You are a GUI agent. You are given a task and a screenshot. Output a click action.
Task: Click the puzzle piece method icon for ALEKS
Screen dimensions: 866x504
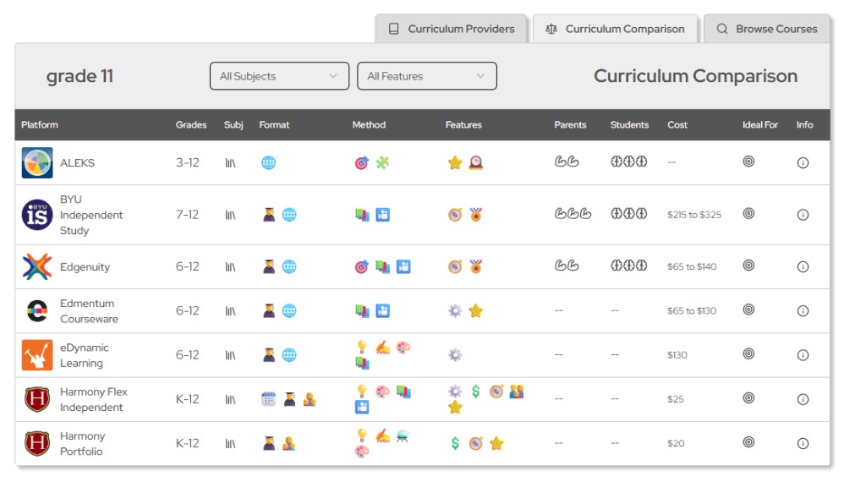(x=382, y=162)
